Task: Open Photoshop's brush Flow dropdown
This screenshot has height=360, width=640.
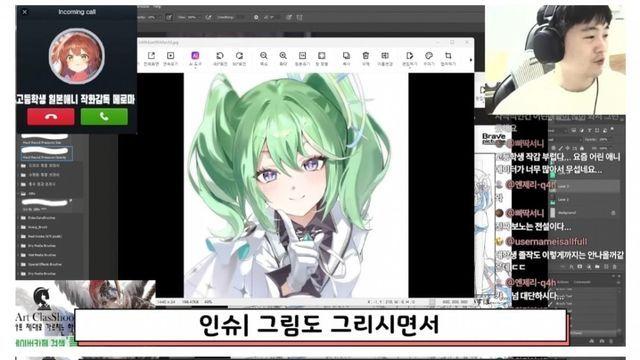Action: coord(199,18)
